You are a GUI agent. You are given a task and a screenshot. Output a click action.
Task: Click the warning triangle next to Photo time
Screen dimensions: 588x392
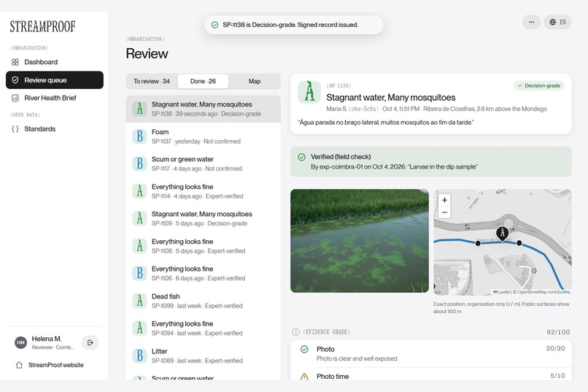point(304,376)
